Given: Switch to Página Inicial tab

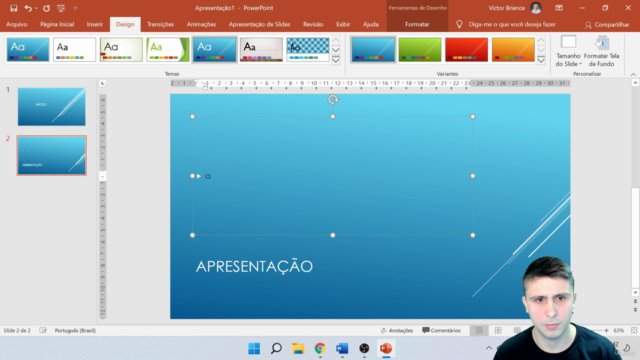Looking at the screenshot, I should pyautogui.click(x=57, y=24).
